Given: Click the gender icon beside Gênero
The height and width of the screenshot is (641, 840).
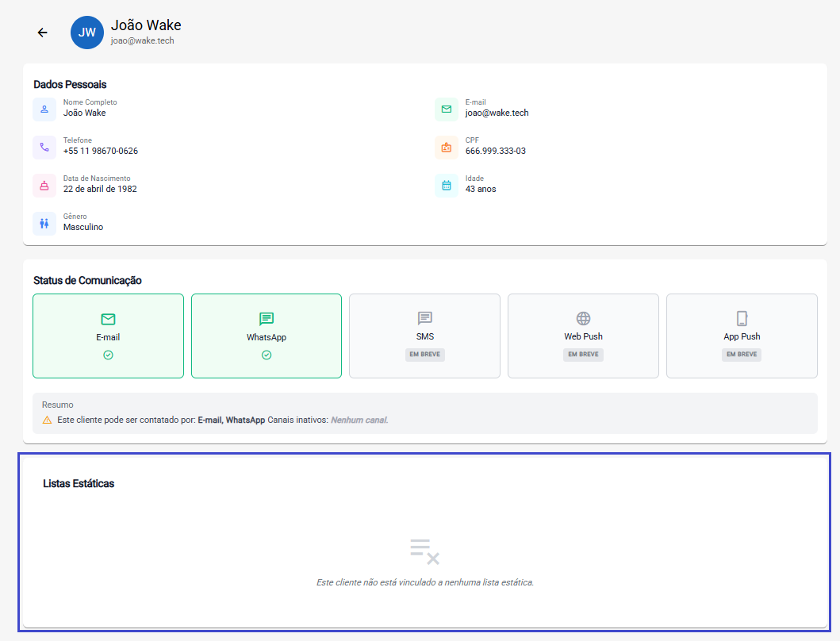Looking at the screenshot, I should coord(44,223).
